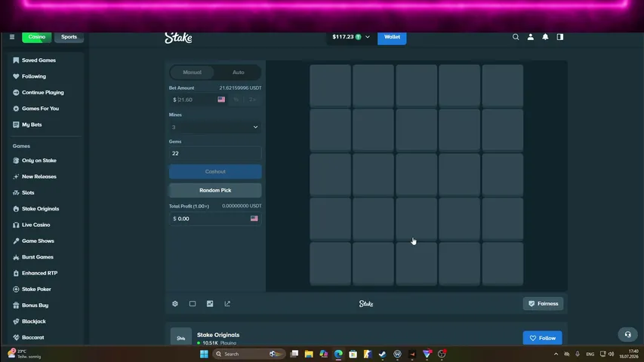Select Auto betting mode
This screenshot has height=362, width=644.
[x=239, y=72]
